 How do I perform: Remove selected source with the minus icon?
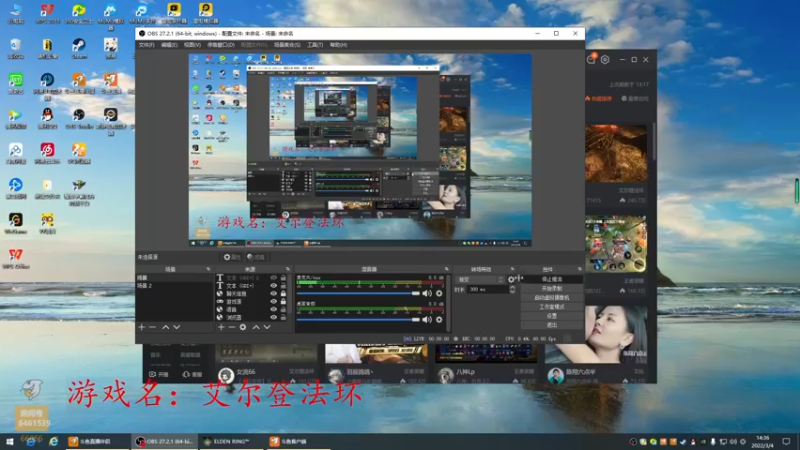pos(232,327)
